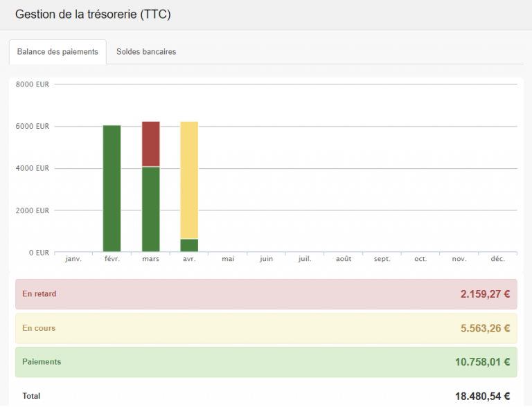Viewport: 532px width, 407px height.
Task: Click the Gestion de la trésorerie title
Action: (x=93, y=15)
